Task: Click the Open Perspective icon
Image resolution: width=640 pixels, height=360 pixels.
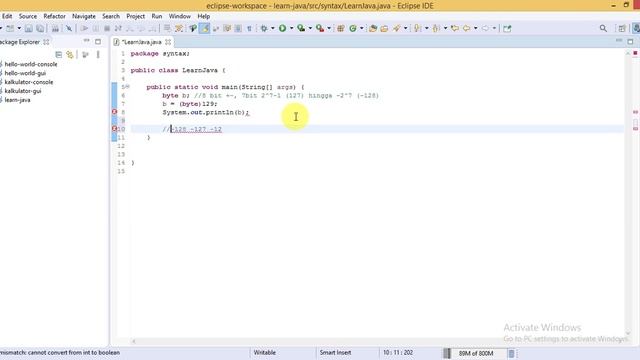Action: 622,28
